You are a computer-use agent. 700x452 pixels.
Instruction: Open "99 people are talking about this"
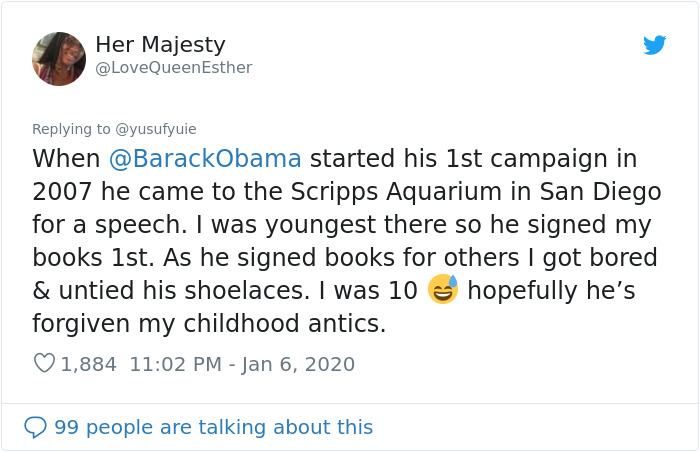point(213,427)
